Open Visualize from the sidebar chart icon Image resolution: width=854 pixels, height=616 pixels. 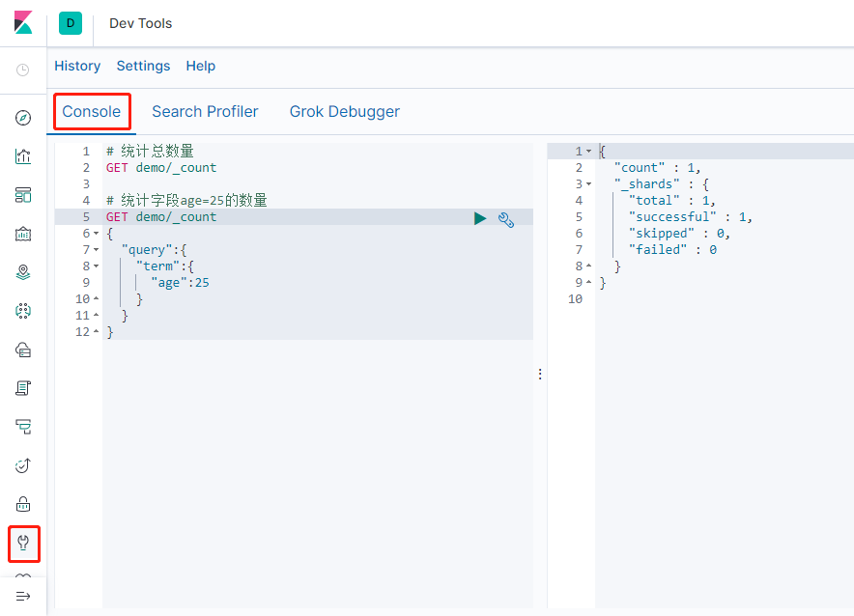(x=23, y=156)
